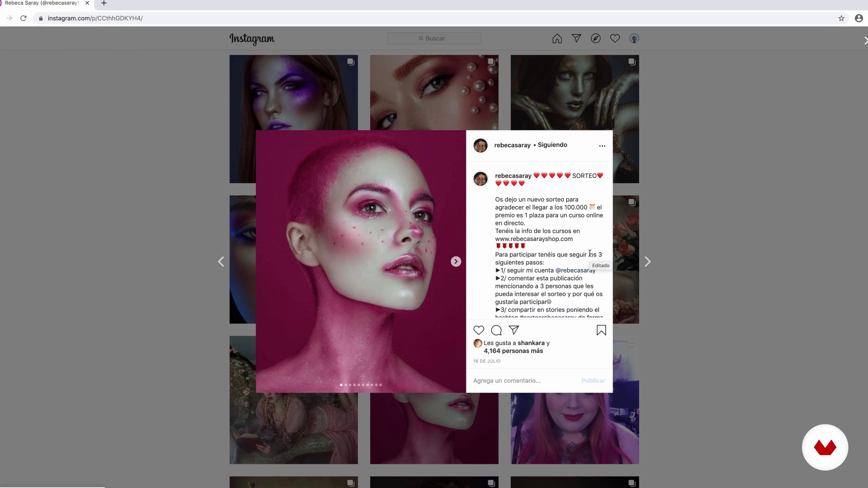Select the Rebeca Saray browser tab
This screenshot has height=488, width=868.
pyautogui.click(x=42, y=3)
